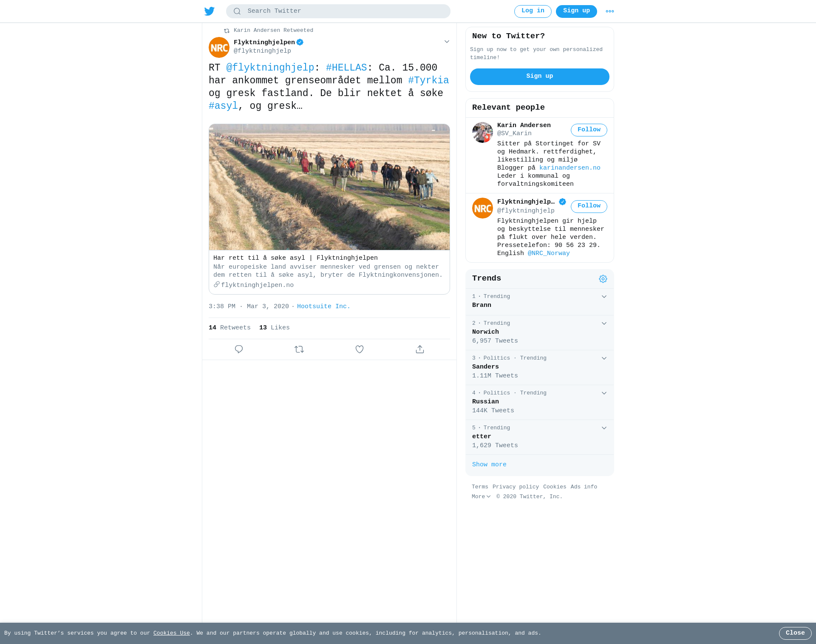Focus the Search Twitter field
This screenshot has height=644, width=816.
(x=338, y=11)
